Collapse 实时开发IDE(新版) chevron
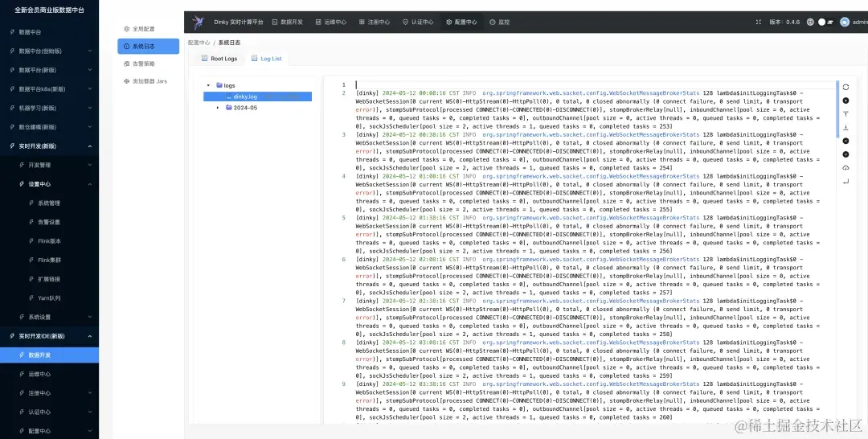The height and width of the screenshot is (439, 868). coord(90,336)
